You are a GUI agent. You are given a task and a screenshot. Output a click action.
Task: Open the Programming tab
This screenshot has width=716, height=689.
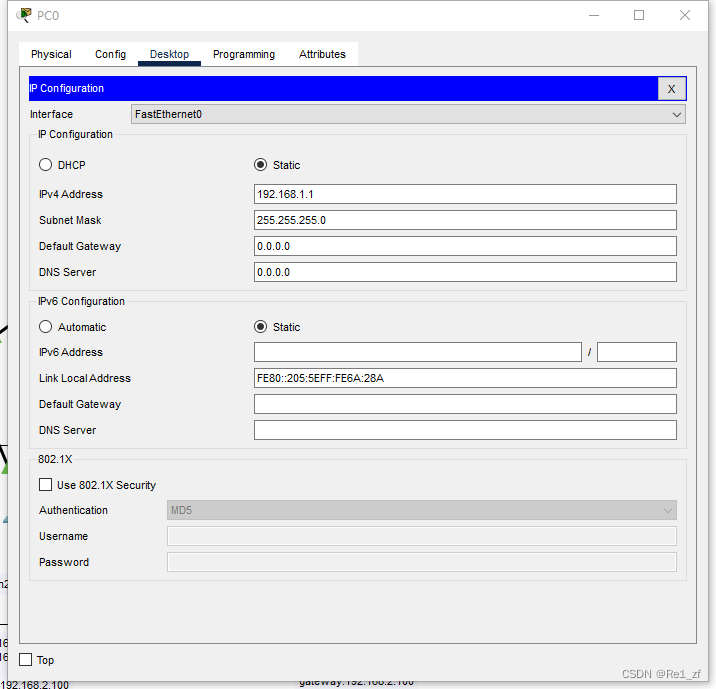click(x=244, y=54)
